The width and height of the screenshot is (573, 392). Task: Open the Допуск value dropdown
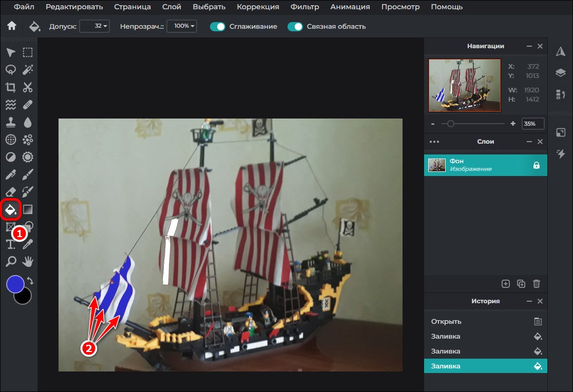click(94, 26)
